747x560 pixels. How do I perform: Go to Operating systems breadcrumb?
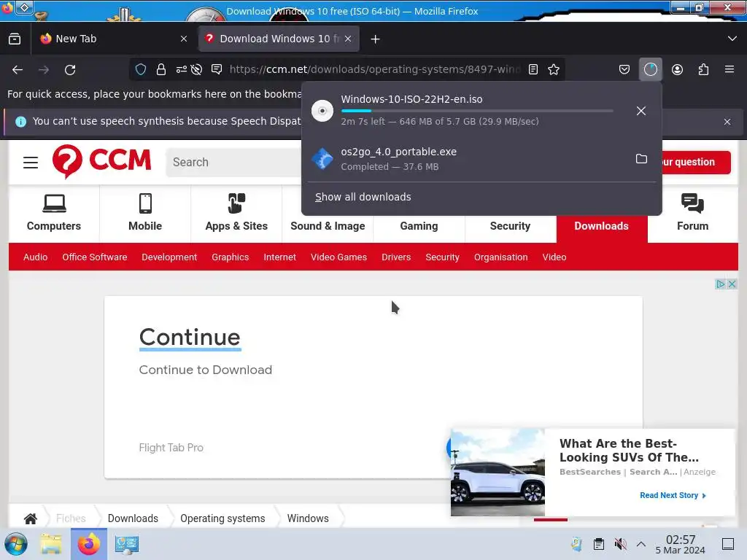222,518
